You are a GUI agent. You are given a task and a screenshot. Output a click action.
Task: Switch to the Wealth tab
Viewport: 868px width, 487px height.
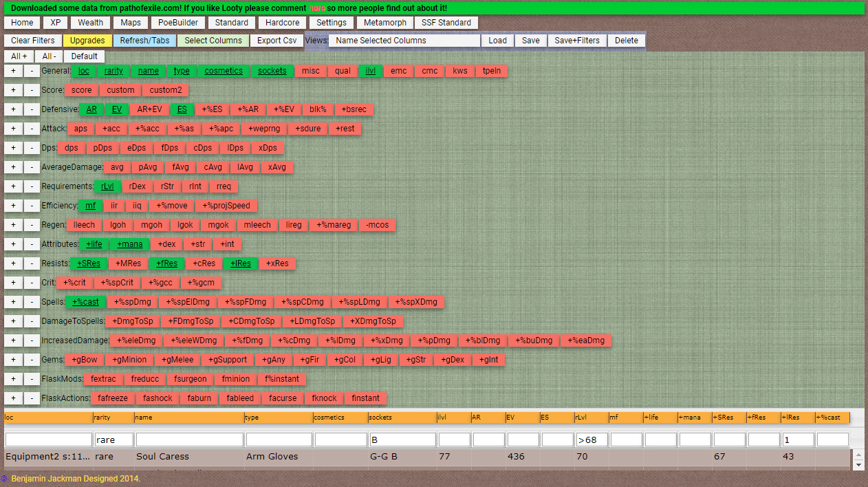click(90, 23)
